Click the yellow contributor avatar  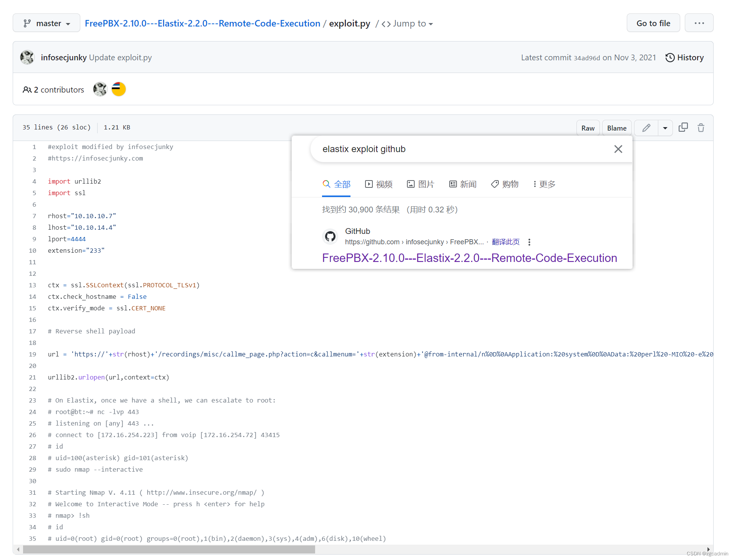point(119,89)
